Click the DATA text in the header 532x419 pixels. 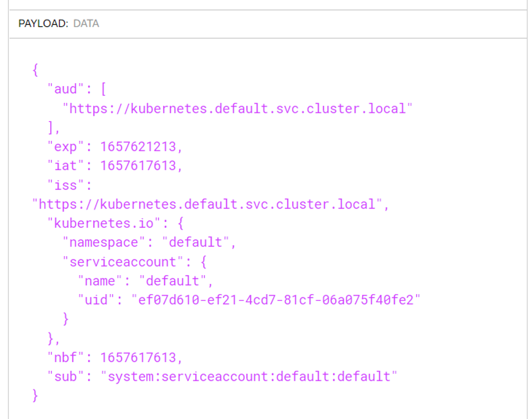coord(86,23)
